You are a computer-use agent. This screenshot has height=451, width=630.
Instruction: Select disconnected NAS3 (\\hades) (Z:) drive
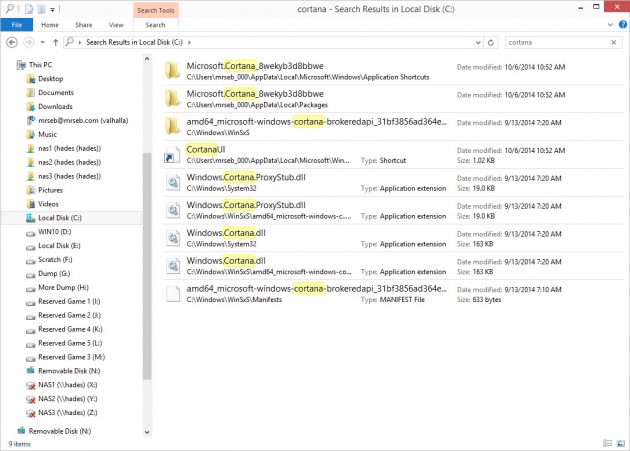(x=68, y=413)
